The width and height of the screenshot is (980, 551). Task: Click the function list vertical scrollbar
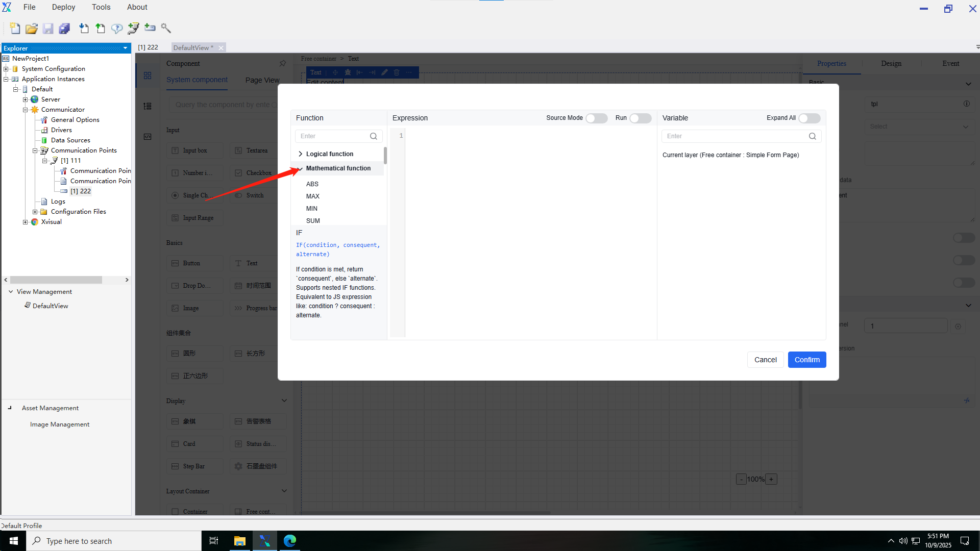point(385,156)
